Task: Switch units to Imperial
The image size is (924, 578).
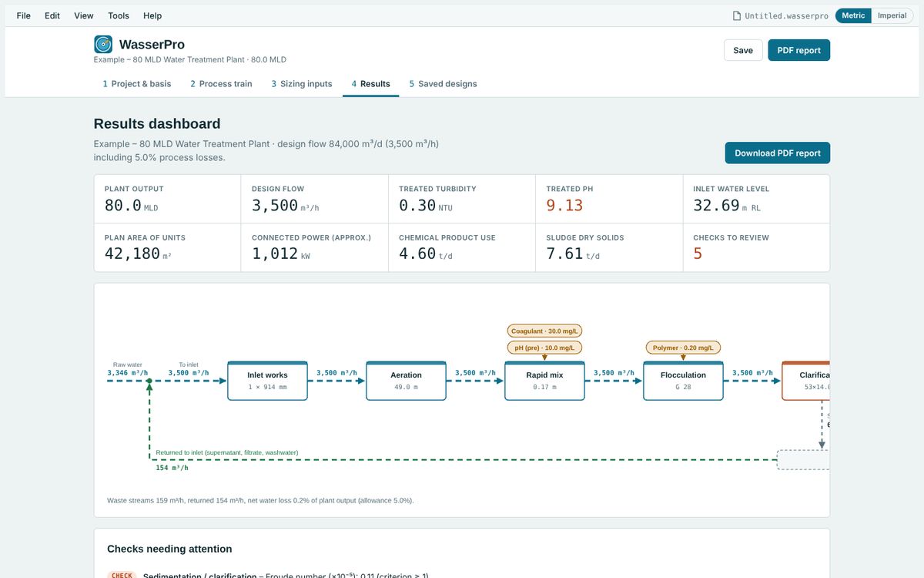Action: pyautogui.click(x=892, y=15)
